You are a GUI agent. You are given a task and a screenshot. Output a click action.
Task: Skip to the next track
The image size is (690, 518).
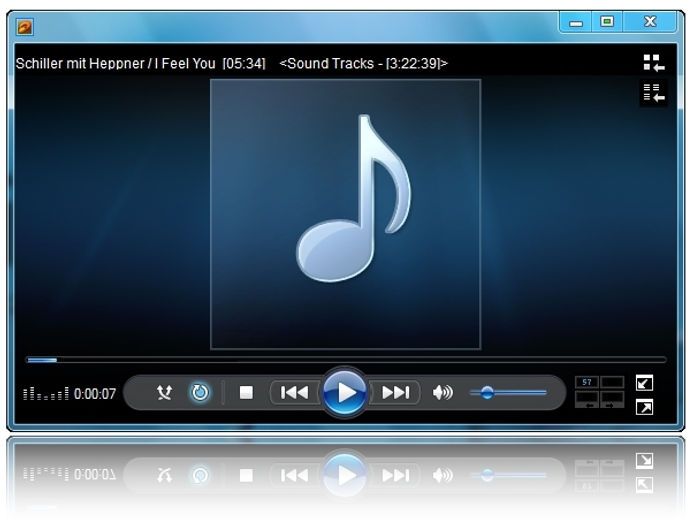click(395, 392)
